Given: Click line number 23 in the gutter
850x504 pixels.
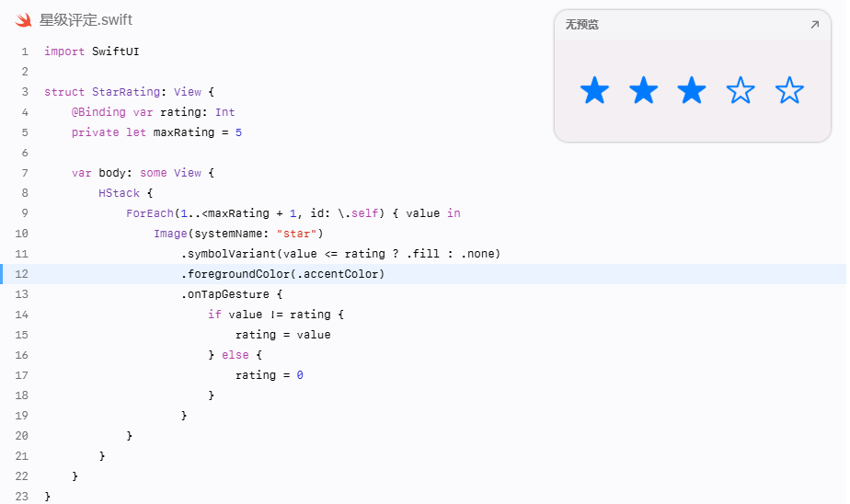Looking at the screenshot, I should click(x=22, y=497).
